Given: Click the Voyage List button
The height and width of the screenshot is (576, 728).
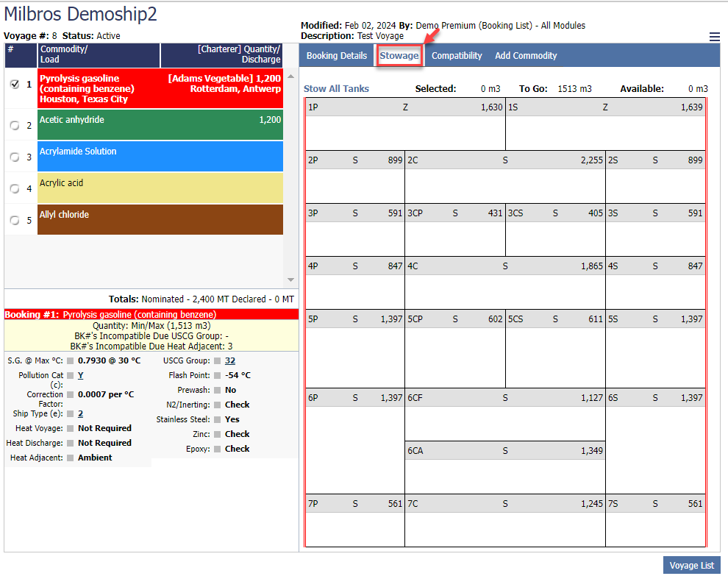Looking at the screenshot, I should pos(691,565).
